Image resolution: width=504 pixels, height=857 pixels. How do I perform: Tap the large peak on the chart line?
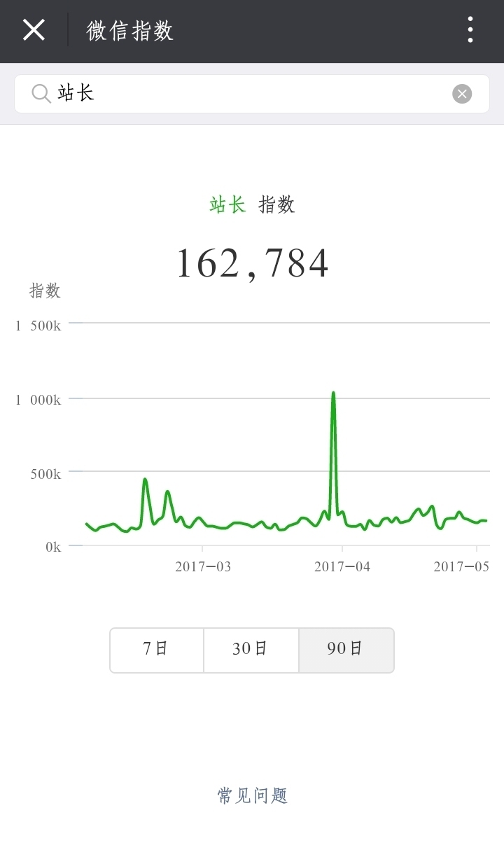333,393
